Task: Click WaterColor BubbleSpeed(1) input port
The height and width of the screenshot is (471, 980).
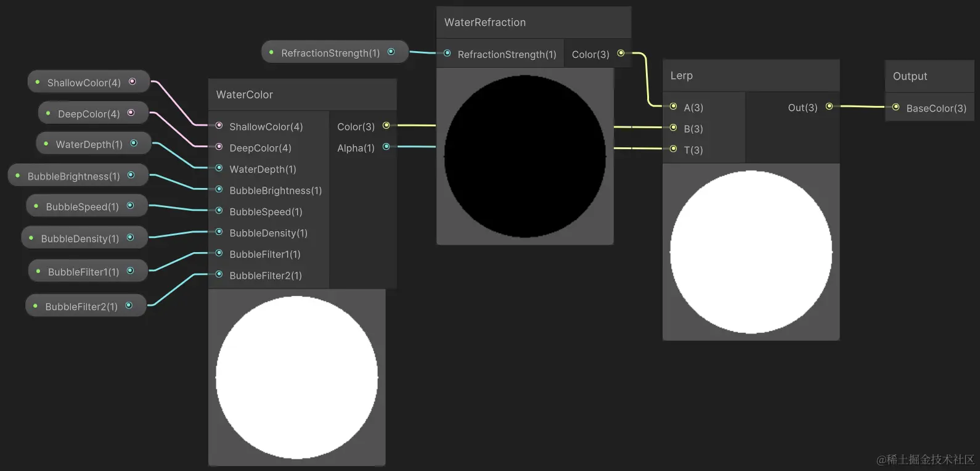Action: pos(219,210)
